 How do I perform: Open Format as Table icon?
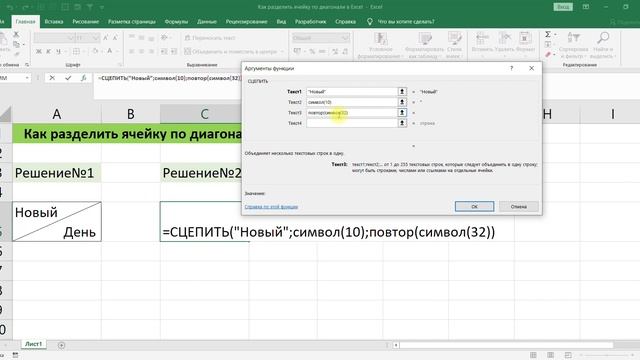tap(424, 39)
